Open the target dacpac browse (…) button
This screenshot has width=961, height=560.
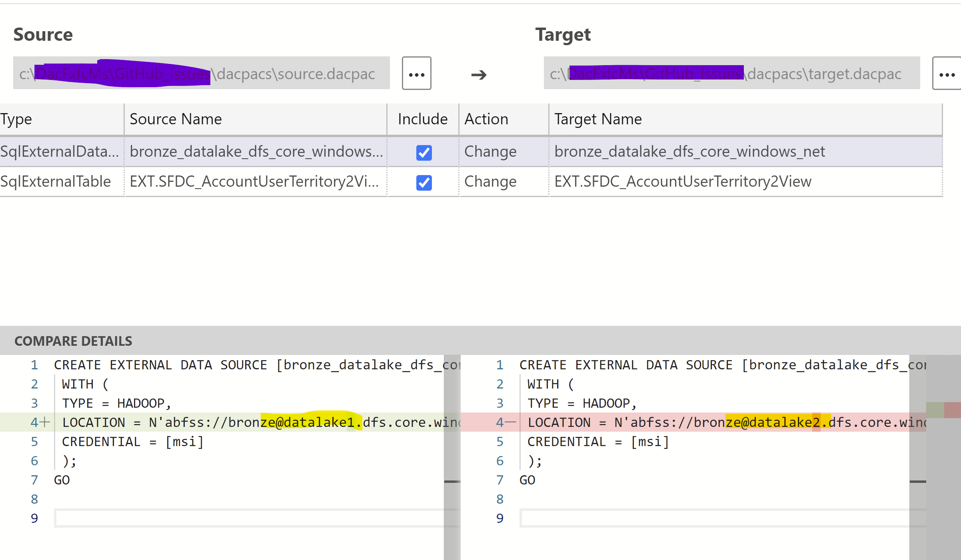click(947, 74)
